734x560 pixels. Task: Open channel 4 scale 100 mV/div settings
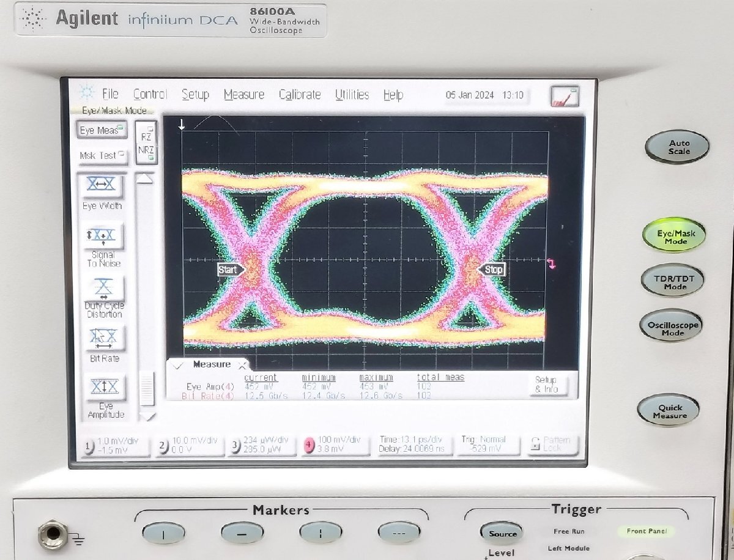[x=335, y=446]
